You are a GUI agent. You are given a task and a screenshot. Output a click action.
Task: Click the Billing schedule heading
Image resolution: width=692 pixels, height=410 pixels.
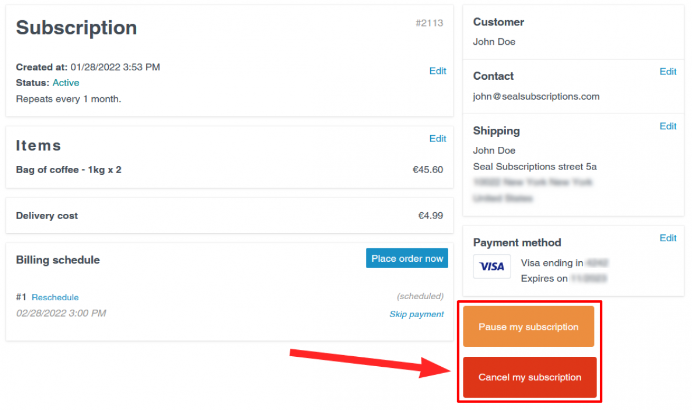point(58,260)
